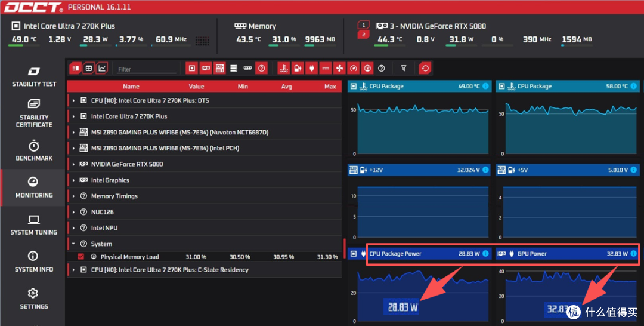The image size is (644, 326).
Task: Expand the CPU [#0] DTS tree node
Action: pos(73,100)
